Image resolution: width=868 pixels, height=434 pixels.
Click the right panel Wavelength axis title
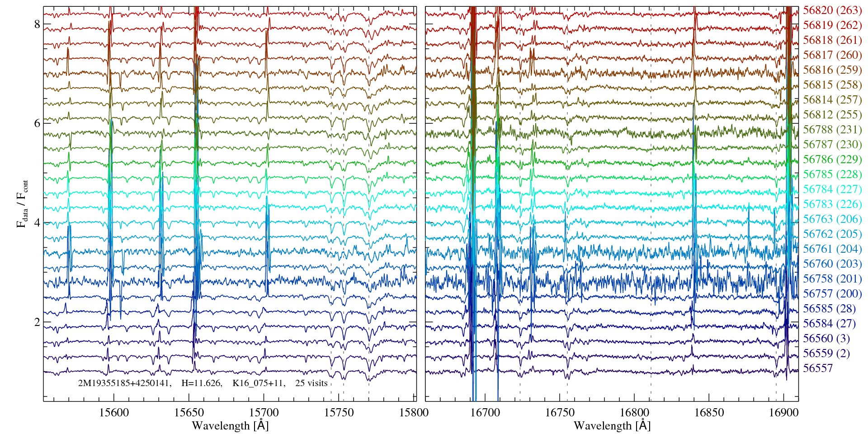612,426
